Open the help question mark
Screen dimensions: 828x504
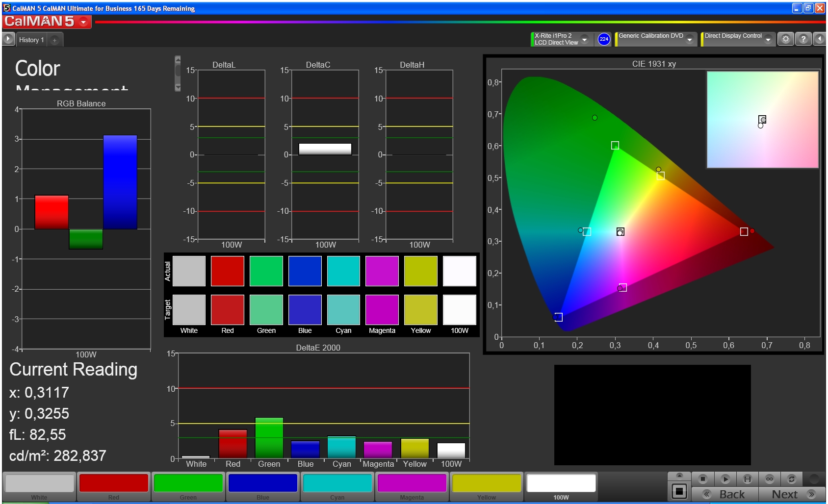[x=803, y=39]
